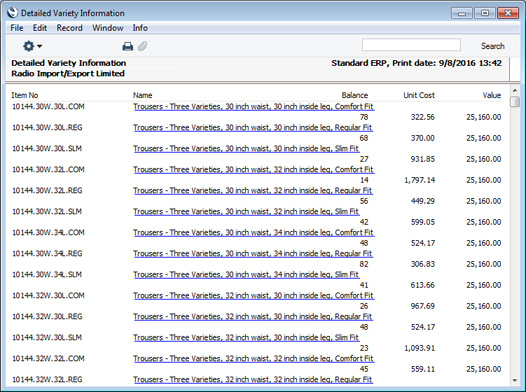Open link for 32 waist 30 leg Comfort Fit
526x392 pixels.
[253, 295]
